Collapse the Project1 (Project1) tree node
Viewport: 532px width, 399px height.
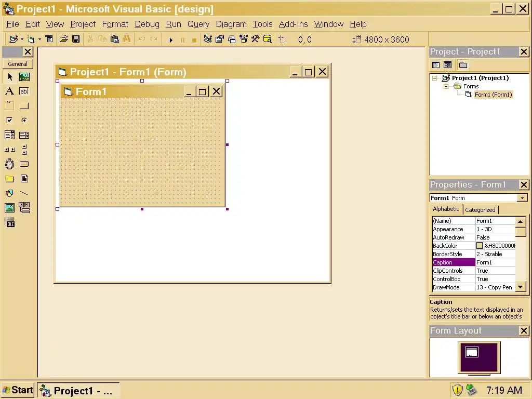tap(435, 78)
